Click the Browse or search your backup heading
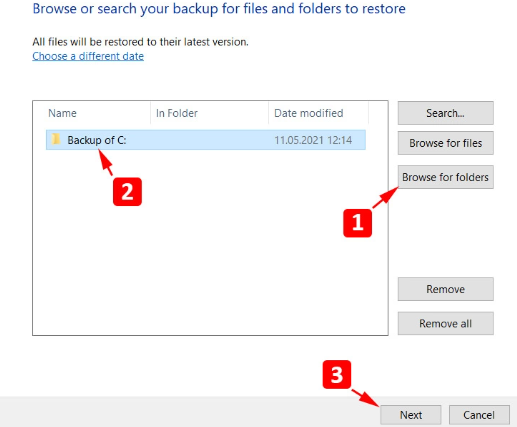This screenshot has width=517, height=427. point(219,8)
